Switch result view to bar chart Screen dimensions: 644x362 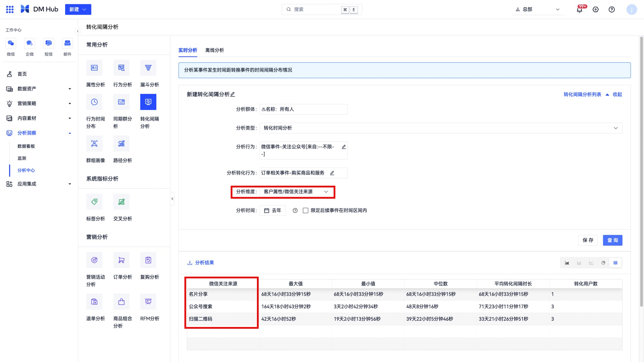coord(579,263)
